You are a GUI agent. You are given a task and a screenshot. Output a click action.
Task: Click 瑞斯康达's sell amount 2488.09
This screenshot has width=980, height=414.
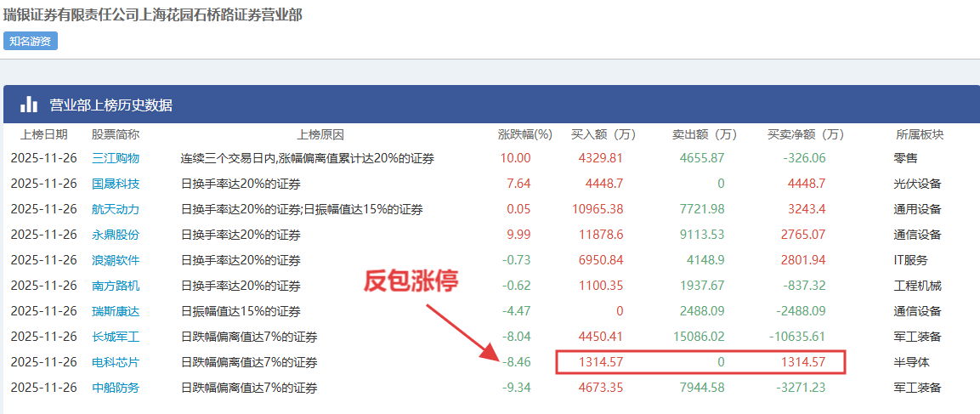click(704, 311)
